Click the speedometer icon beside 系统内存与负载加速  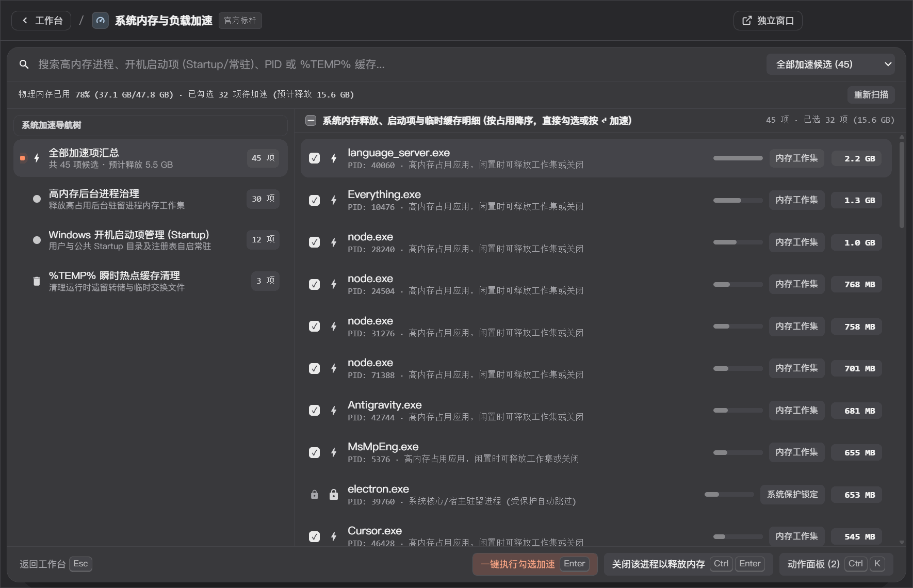coord(101,21)
